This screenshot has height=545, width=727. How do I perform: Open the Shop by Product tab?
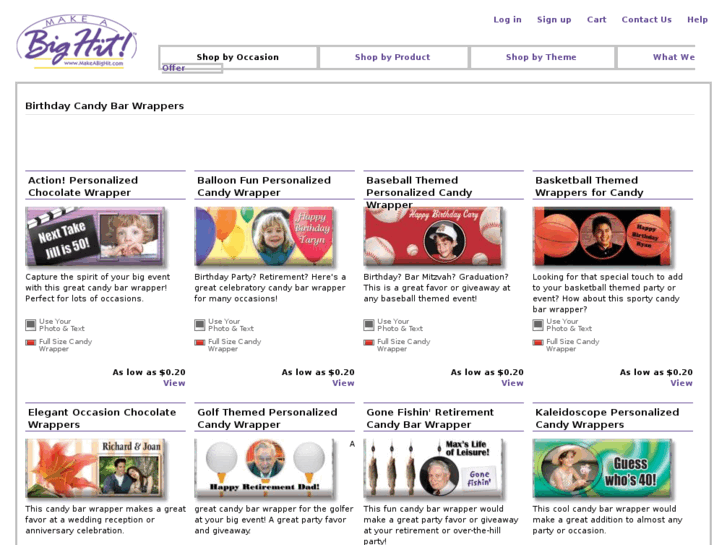click(x=393, y=57)
